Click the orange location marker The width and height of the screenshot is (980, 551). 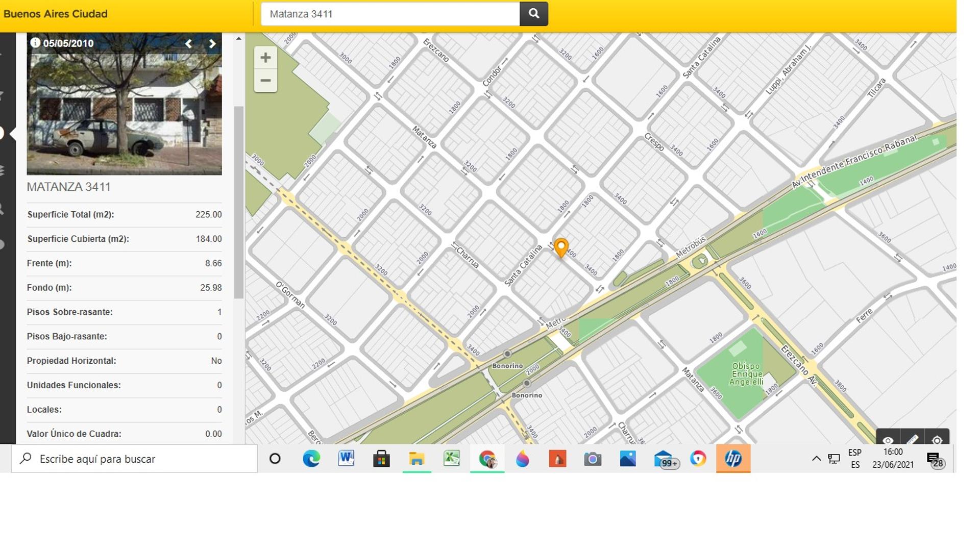point(561,248)
